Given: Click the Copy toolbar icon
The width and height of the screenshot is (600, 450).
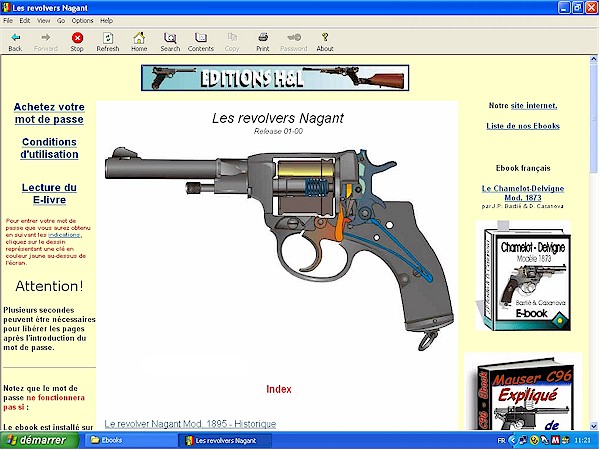Looking at the screenshot, I should (232, 37).
